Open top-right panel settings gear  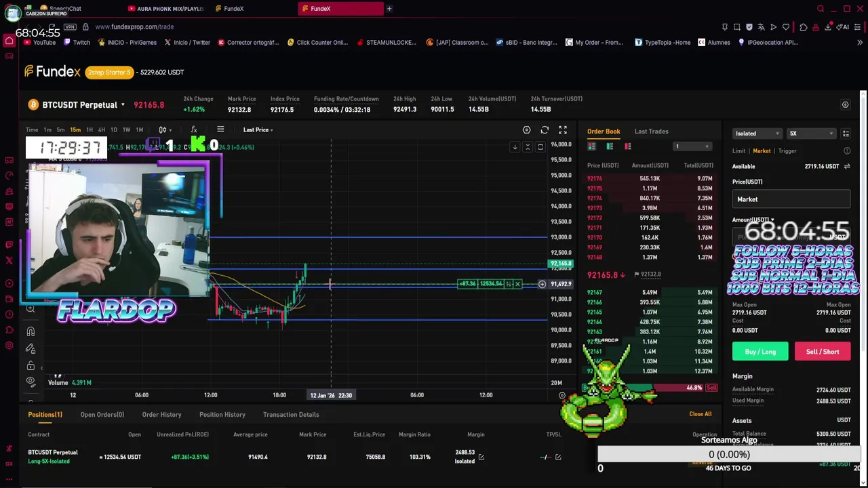(845, 105)
